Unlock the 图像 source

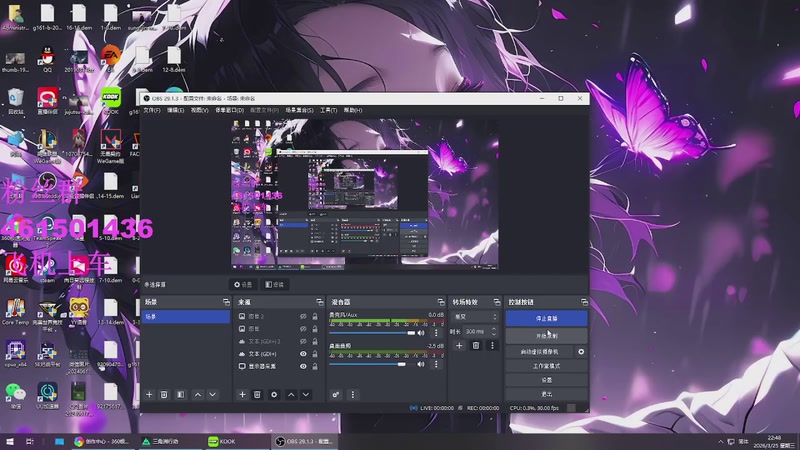(x=315, y=329)
